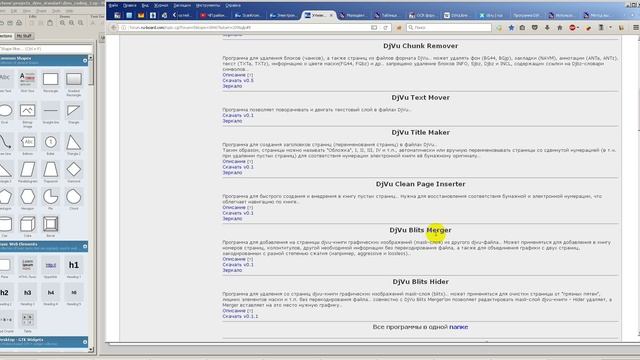
Task: Pick the Chord shape in Pencil
Action: [x=74, y=197]
